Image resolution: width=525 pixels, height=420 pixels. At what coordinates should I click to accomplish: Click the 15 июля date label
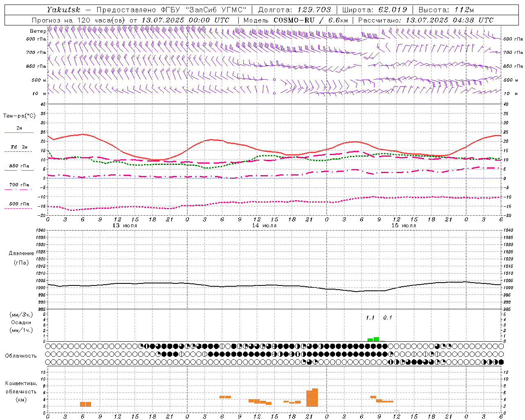pyautogui.click(x=404, y=226)
